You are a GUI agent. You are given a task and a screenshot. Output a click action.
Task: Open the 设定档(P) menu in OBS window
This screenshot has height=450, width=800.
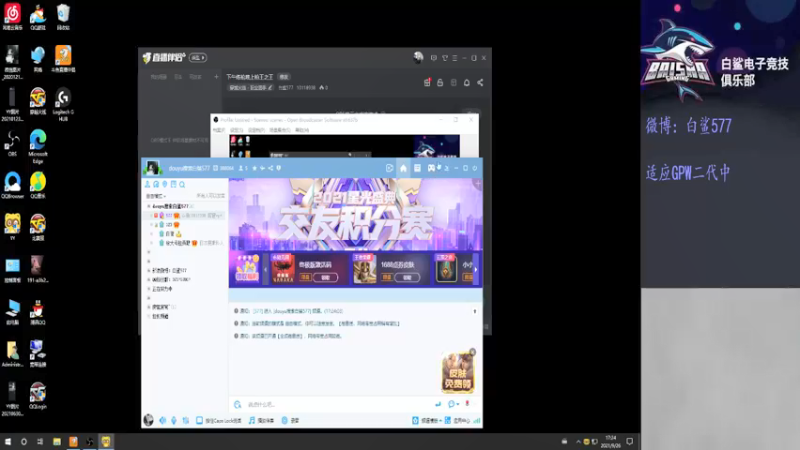click(256, 130)
